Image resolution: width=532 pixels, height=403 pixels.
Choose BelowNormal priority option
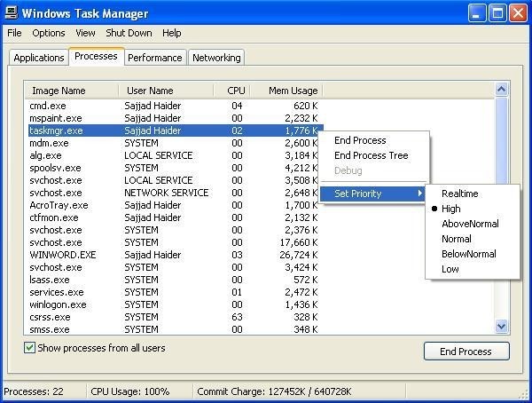coord(468,254)
